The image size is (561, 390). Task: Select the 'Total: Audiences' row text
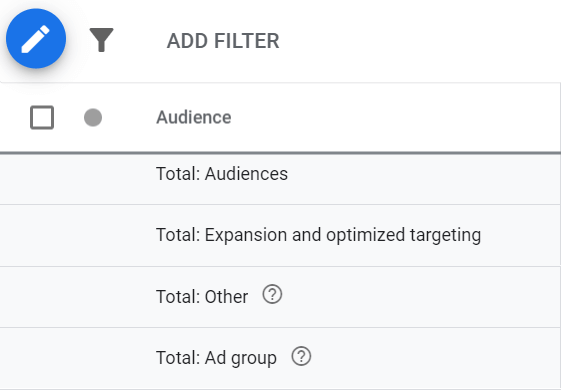coord(222,174)
